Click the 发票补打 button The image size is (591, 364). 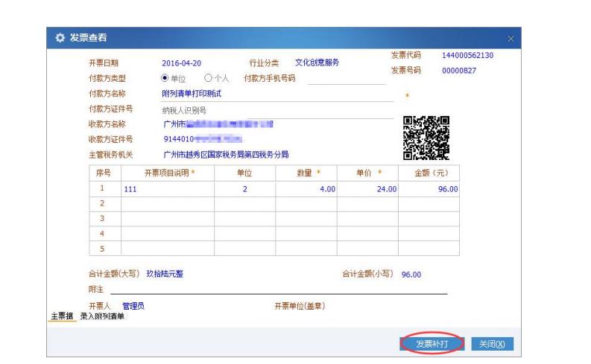[x=432, y=344]
